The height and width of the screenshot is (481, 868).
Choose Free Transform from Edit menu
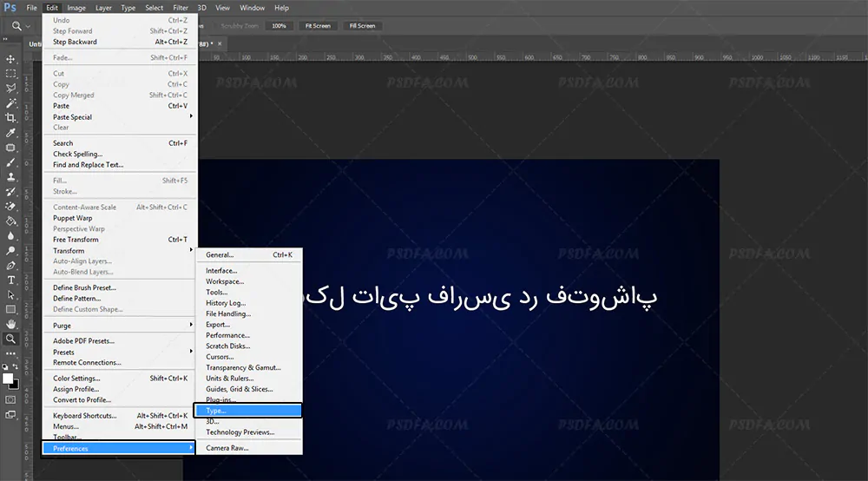[120, 239]
